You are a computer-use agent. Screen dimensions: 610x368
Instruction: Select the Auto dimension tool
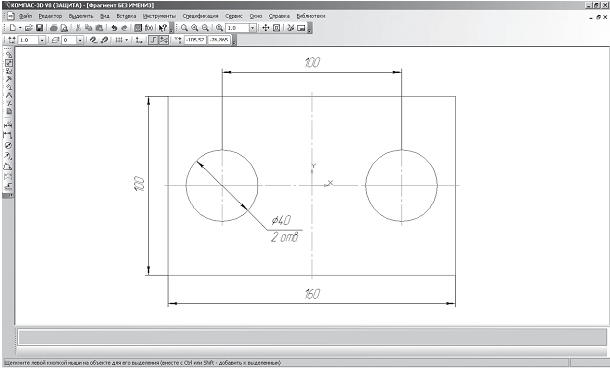8,125
